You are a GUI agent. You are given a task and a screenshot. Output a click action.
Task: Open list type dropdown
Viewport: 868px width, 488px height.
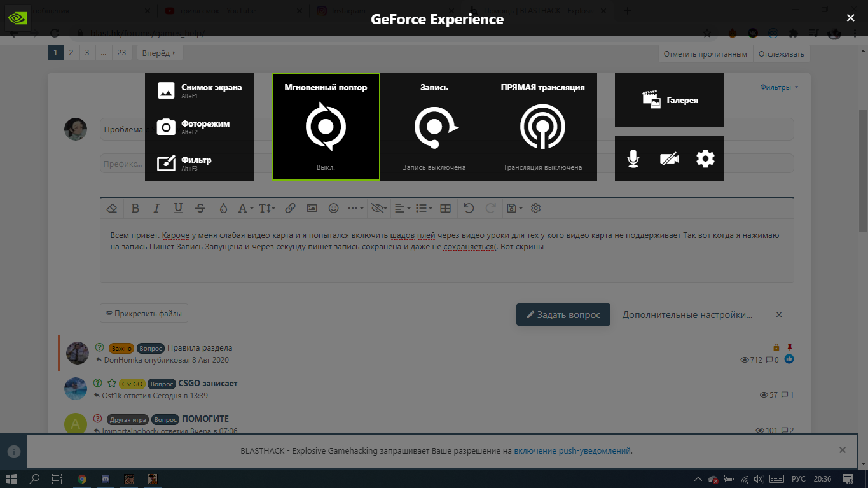point(424,208)
